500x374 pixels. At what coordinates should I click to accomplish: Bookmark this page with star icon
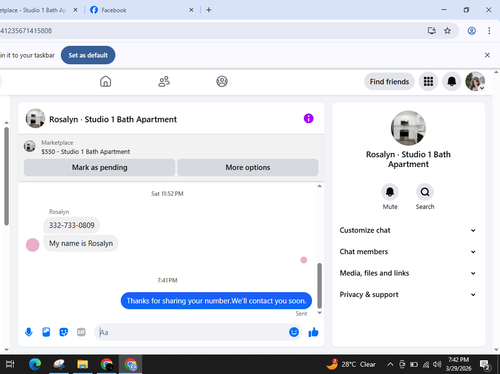(x=447, y=31)
